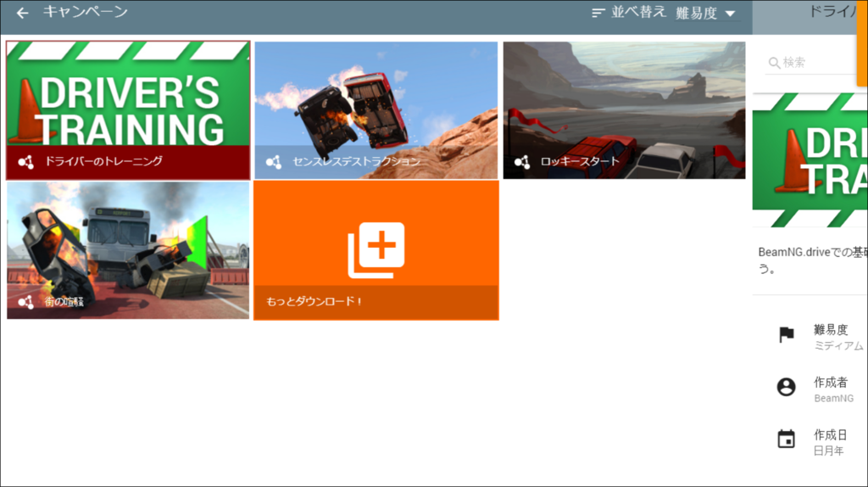
Task: Click the Driver's Training preview image in side panel
Action: (x=810, y=160)
